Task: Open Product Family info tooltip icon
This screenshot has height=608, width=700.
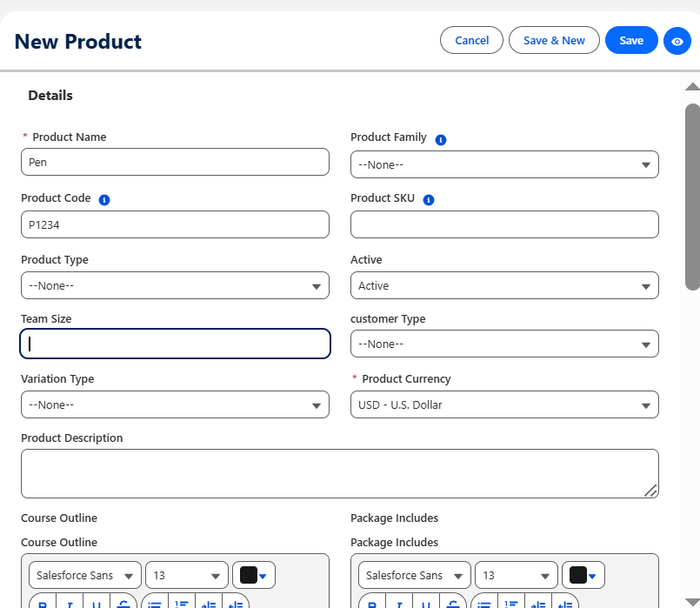Action: [x=441, y=140]
